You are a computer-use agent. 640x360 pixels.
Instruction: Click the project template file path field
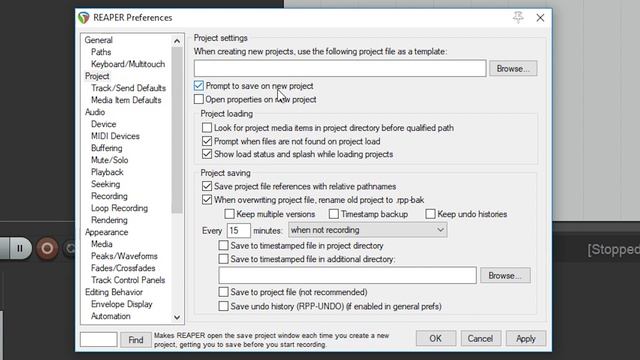coord(340,69)
